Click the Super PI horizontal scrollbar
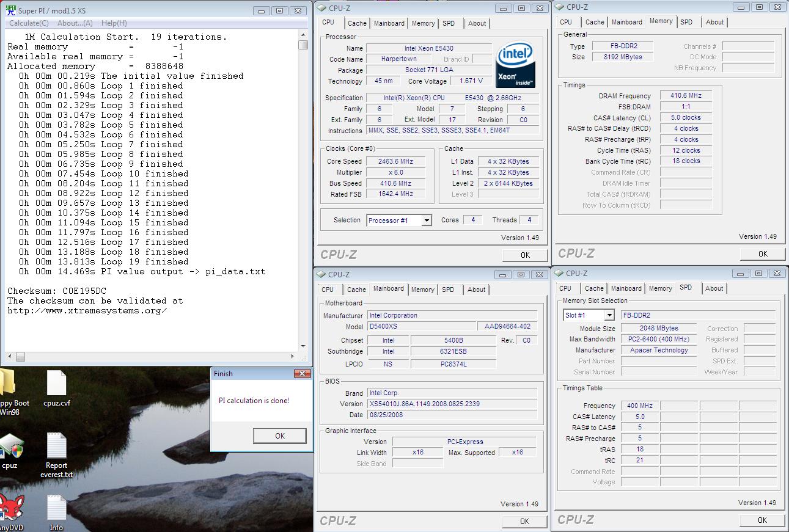 coord(152,357)
